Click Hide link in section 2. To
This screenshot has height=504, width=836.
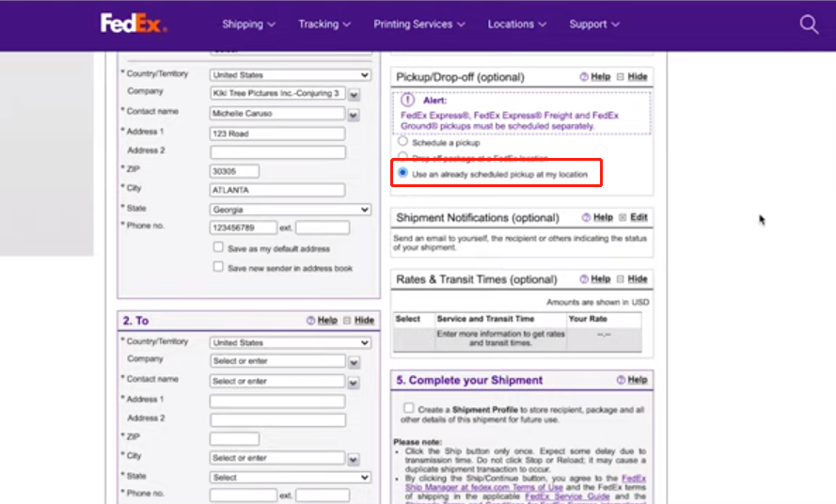[x=364, y=320]
